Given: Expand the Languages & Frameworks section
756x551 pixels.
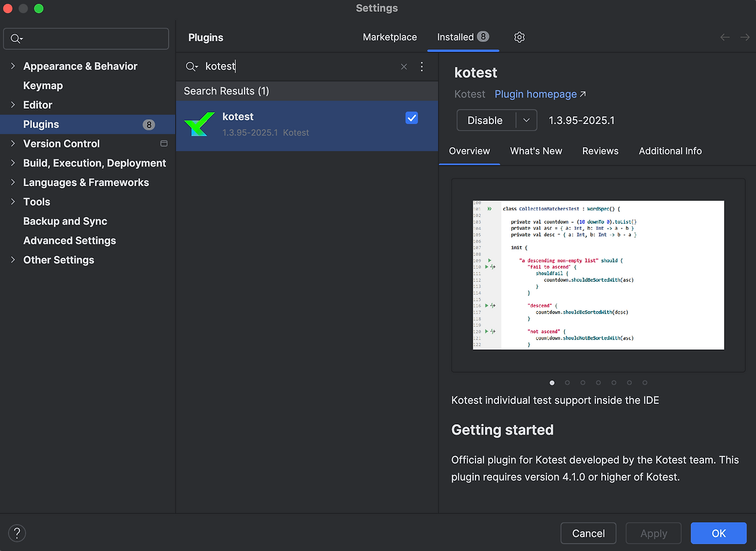Looking at the screenshot, I should coord(13,182).
